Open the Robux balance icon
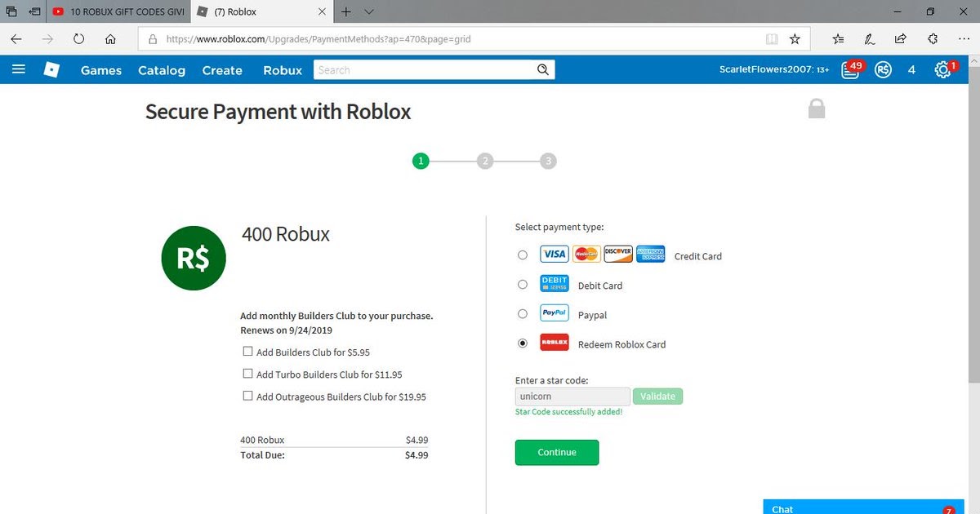Image resolution: width=980 pixels, height=514 pixels. [x=883, y=70]
